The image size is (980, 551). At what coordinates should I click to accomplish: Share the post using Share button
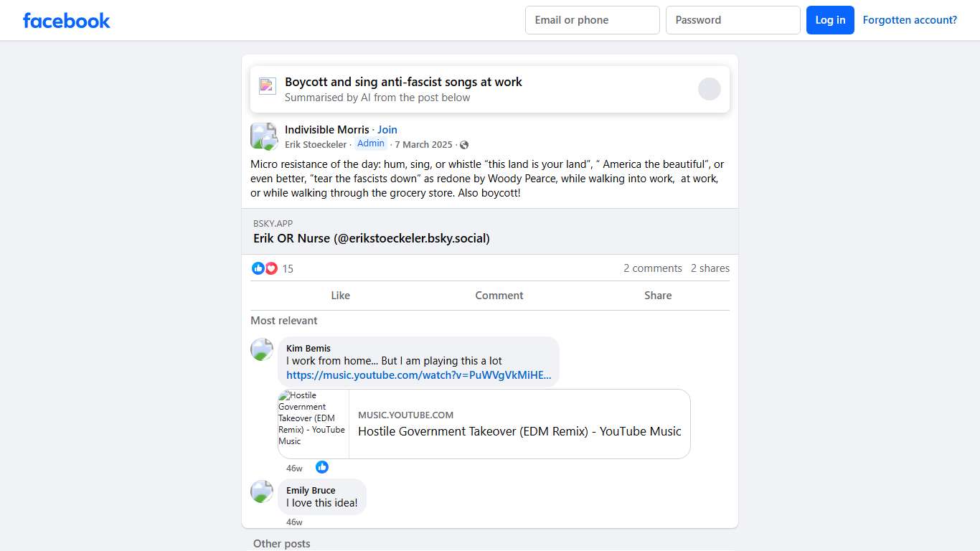click(657, 296)
